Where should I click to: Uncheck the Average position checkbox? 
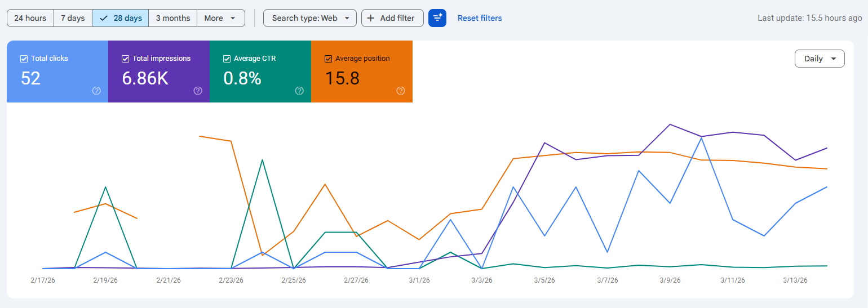coord(329,59)
